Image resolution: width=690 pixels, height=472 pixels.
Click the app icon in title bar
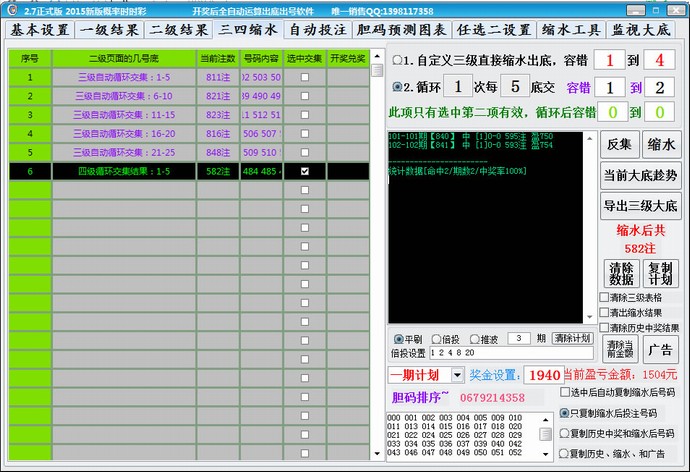pos(9,9)
